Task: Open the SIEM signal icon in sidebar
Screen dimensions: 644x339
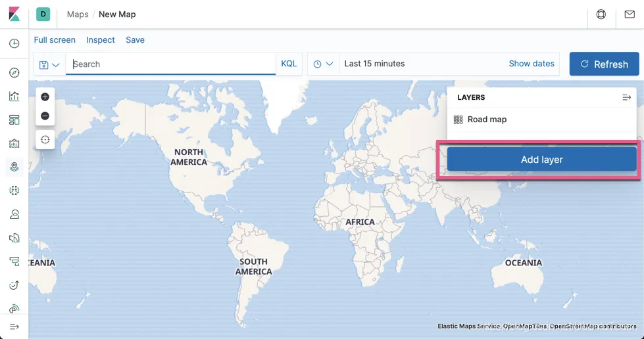Action: click(14, 308)
